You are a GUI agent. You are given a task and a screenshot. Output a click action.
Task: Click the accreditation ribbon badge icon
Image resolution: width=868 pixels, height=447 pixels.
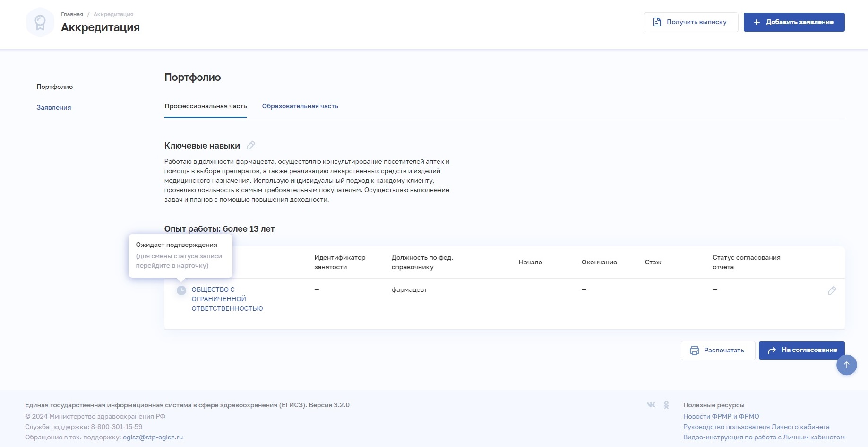[x=40, y=22]
